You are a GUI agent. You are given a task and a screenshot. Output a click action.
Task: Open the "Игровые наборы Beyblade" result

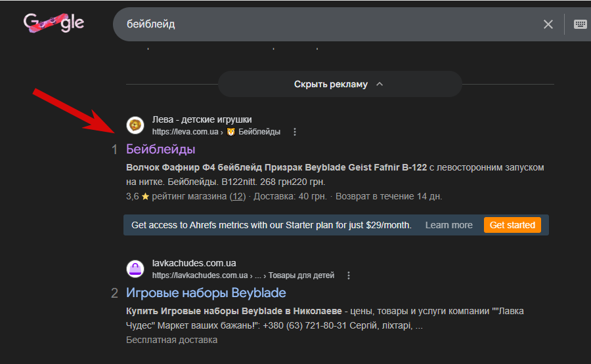(206, 293)
